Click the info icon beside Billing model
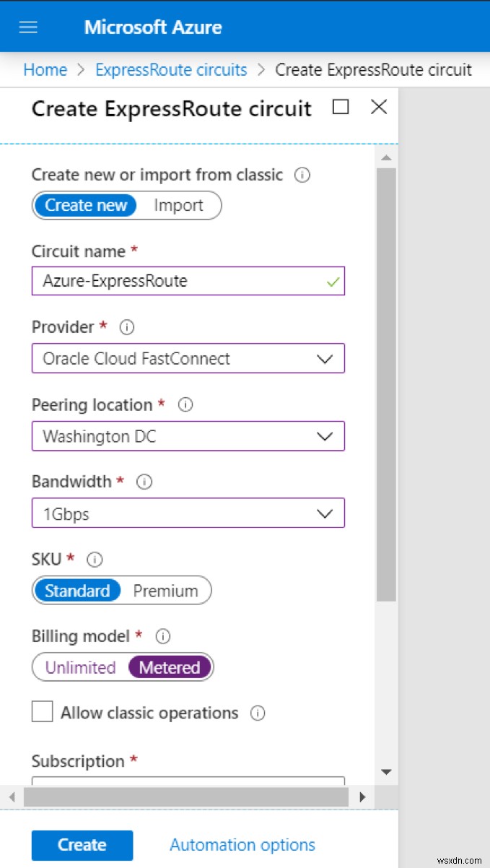Viewport: 490px width, 868px height. tap(162, 636)
